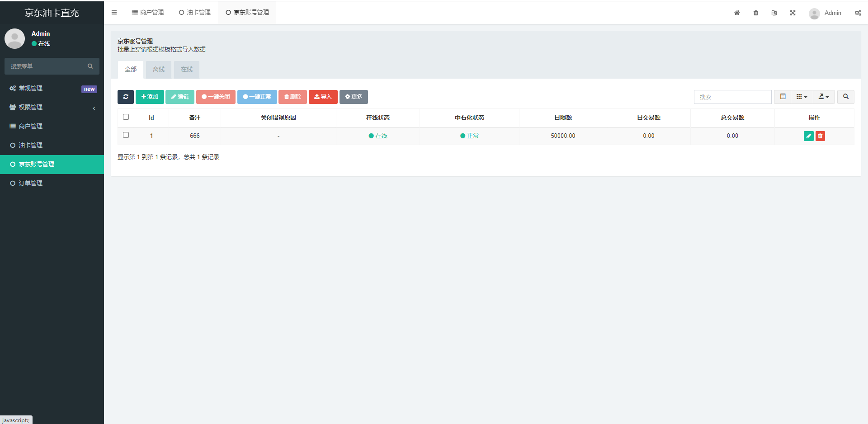This screenshot has height=424, width=868.
Task: Open the column visibility grid dropdown
Action: [x=802, y=97]
